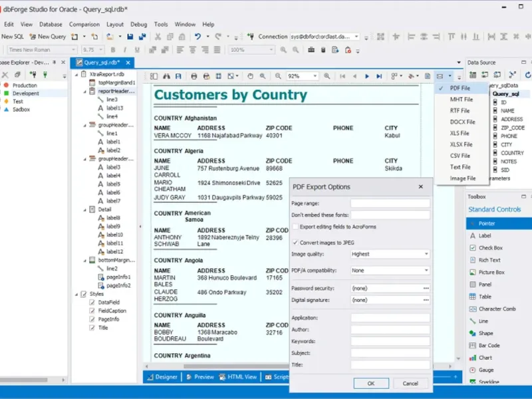Open the PDF/A compatibility dropdown
Image resolution: width=532 pixels, height=399 pixels.
pyautogui.click(x=426, y=271)
